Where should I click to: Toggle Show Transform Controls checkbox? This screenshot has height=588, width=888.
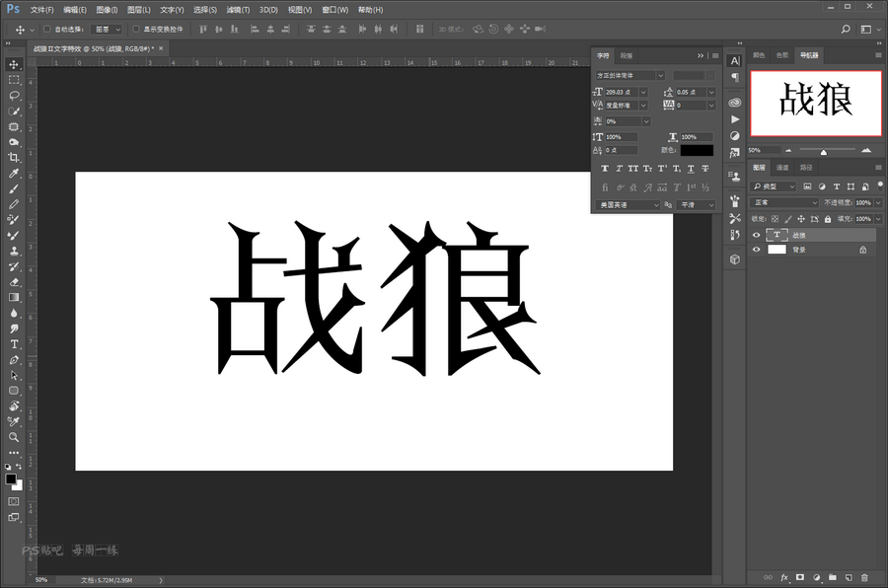click(x=136, y=29)
